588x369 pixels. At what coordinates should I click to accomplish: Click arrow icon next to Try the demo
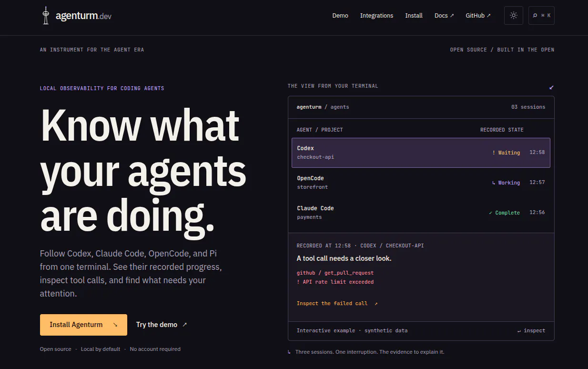tap(185, 325)
